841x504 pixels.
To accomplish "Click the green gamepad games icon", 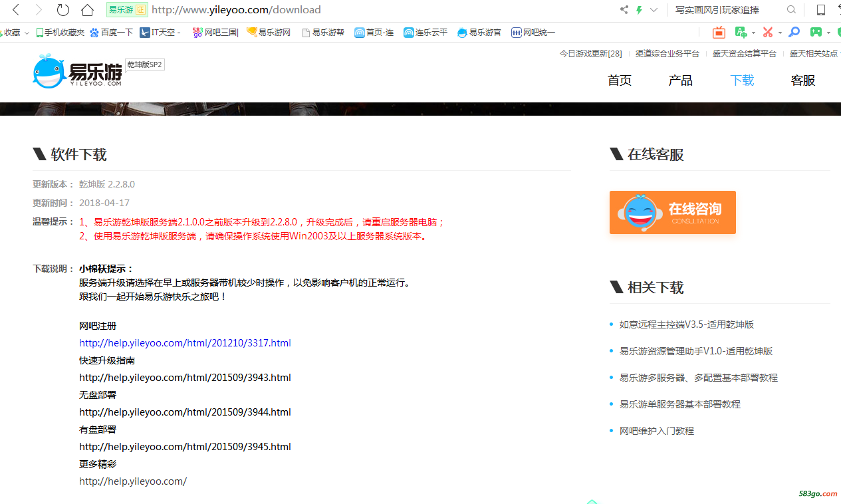I will point(816,32).
